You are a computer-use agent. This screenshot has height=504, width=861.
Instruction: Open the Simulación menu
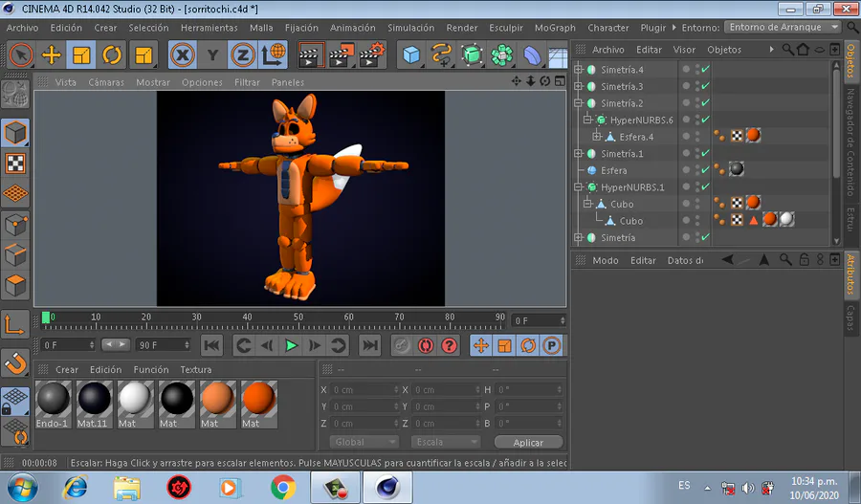click(410, 28)
